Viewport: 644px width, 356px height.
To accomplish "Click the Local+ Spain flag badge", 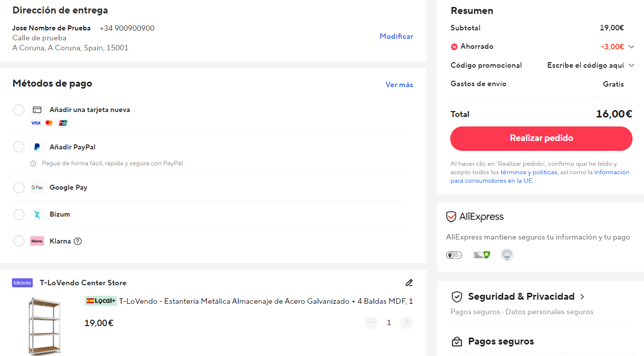I will (101, 301).
